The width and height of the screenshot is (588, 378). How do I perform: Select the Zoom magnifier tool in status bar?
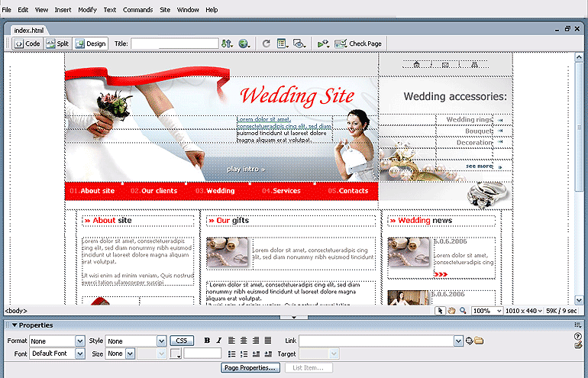pyautogui.click(x=463, y=311)
